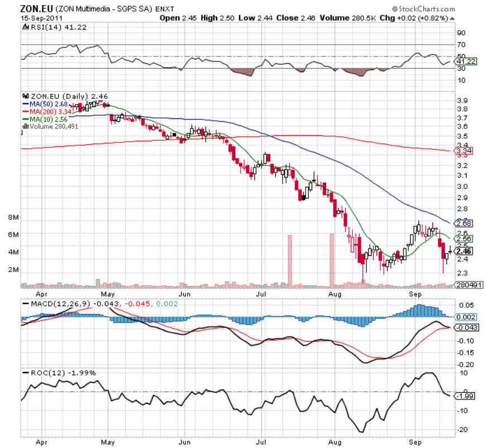Click the green up arrow after Chg value
This screenshot has width=486, height=448.
pyautogui.click(x=452, y=18)
